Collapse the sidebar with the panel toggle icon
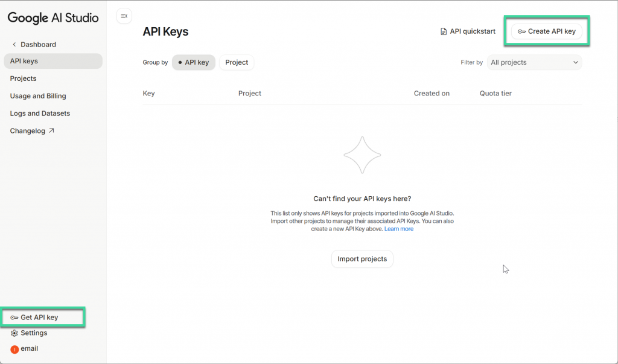Viewport: 618px width, 364px height. (x=124, y=16)
